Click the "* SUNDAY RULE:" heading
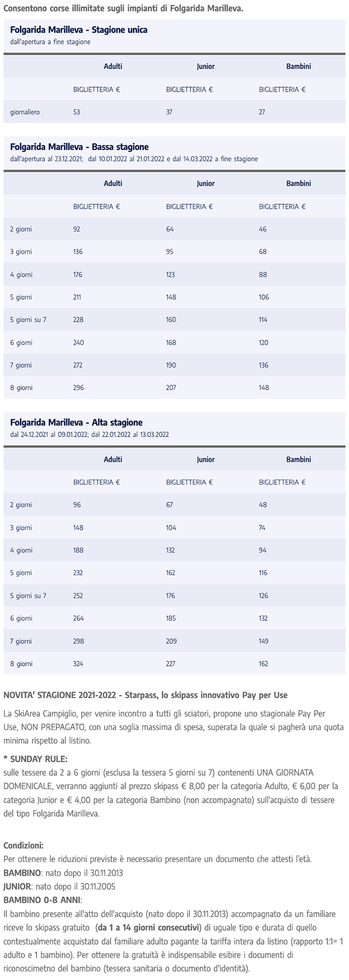This screenshot has height=980, width=349. pos(35,759)
